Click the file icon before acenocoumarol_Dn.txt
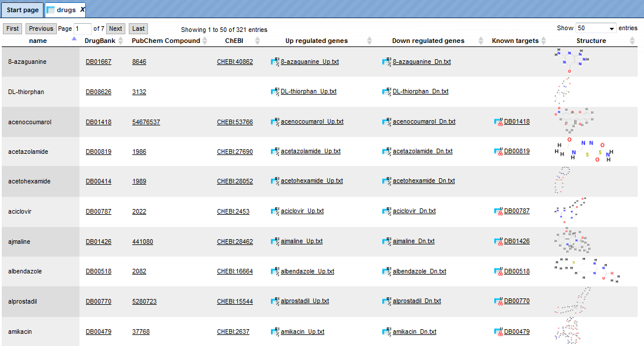 (x=386, y=122)
